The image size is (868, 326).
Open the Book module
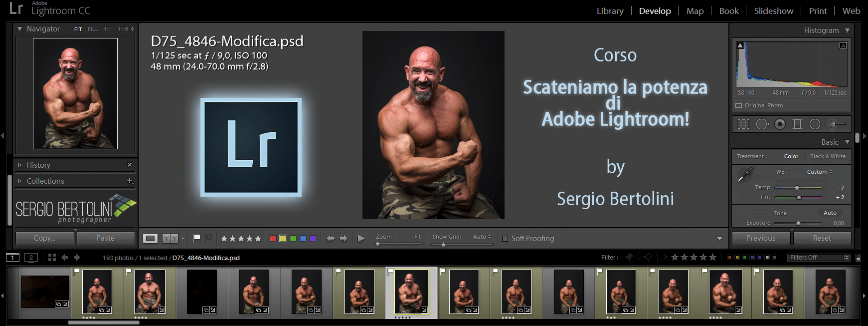point(729,11)
